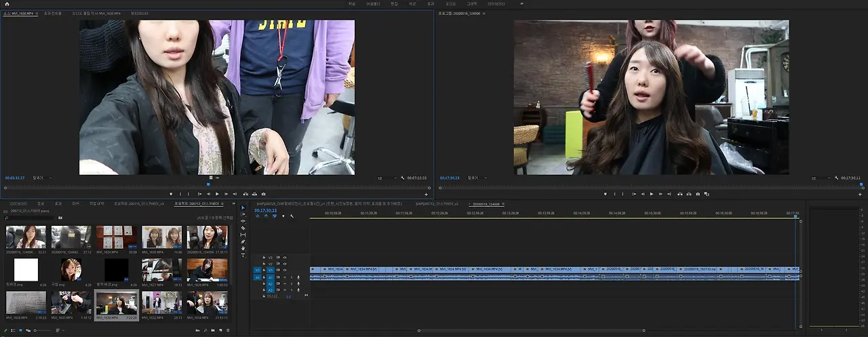This screenshot has width=868, height=337.
Task: Toggle insert sequences as nests icon
Action: coord(257,216)
